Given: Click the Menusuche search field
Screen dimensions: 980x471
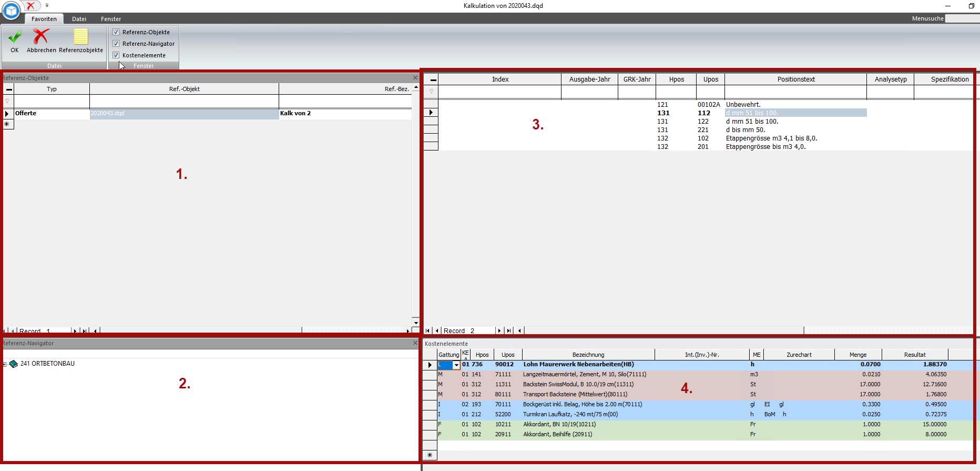Looking at the screenshot, I should point(962,18).
